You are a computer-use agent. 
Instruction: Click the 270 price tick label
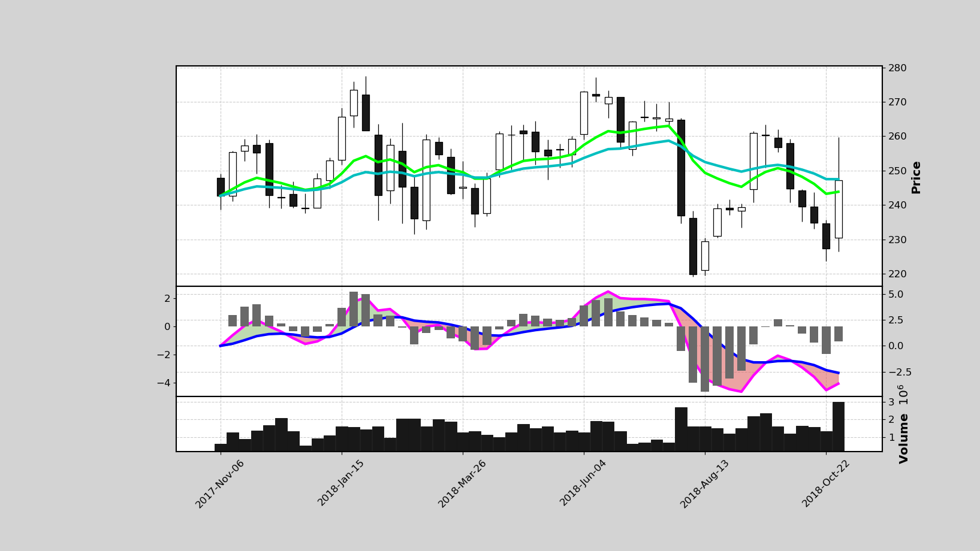(x=898, y=102)
